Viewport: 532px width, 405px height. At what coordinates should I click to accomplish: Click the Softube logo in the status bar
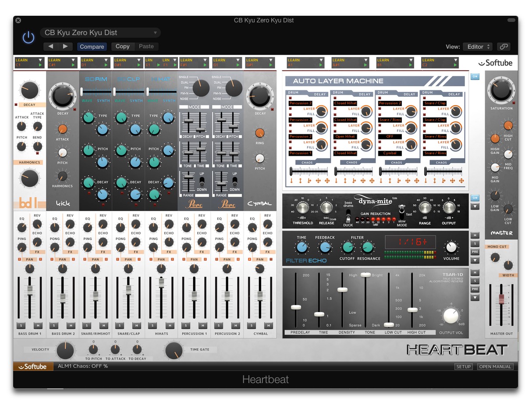(33, 366)
